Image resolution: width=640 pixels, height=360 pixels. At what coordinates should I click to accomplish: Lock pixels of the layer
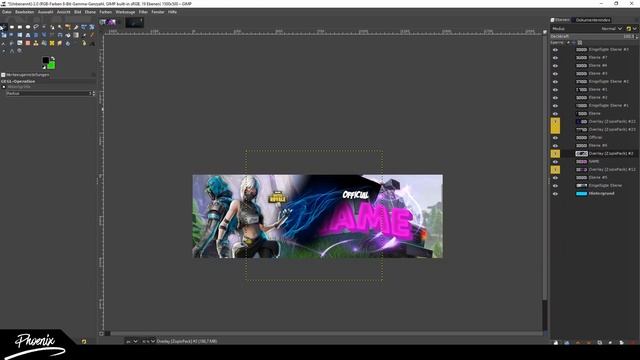(x=568, y=42)
